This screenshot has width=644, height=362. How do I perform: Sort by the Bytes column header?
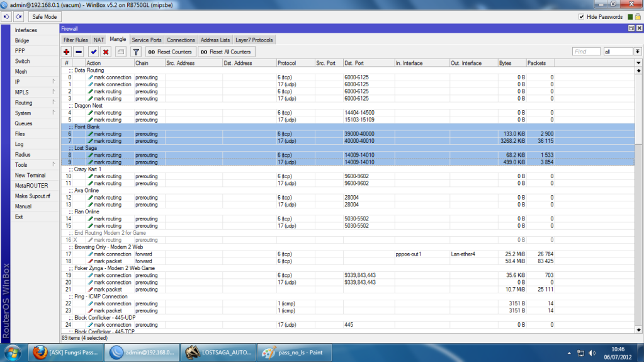(x=512, y=64)
